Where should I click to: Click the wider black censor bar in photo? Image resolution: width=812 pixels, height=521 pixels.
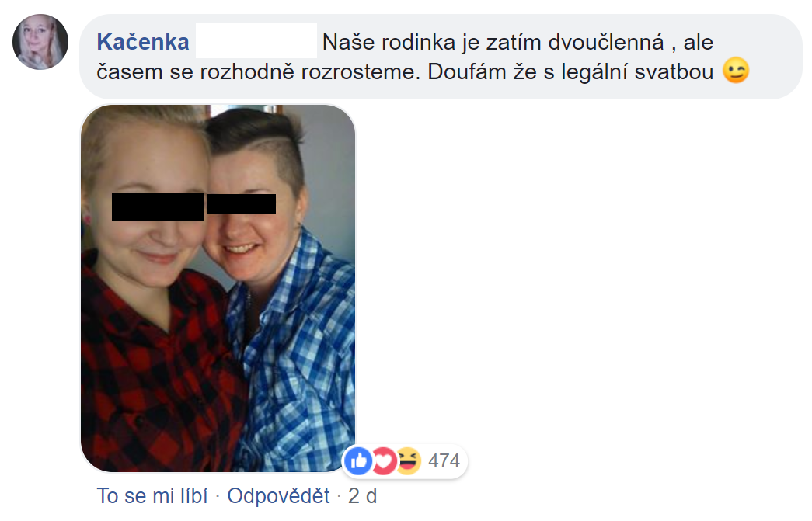click(x=158, y=207)
